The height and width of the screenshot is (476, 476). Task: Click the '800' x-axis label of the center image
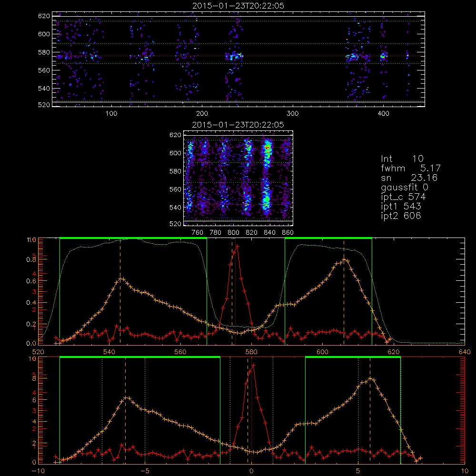[x=233, y=233]
